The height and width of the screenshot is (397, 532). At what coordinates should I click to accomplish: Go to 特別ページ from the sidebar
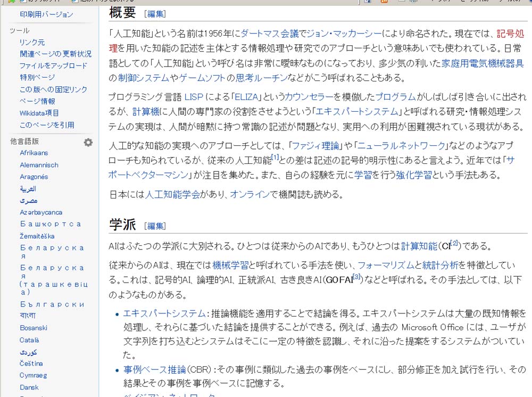[37, 77]
